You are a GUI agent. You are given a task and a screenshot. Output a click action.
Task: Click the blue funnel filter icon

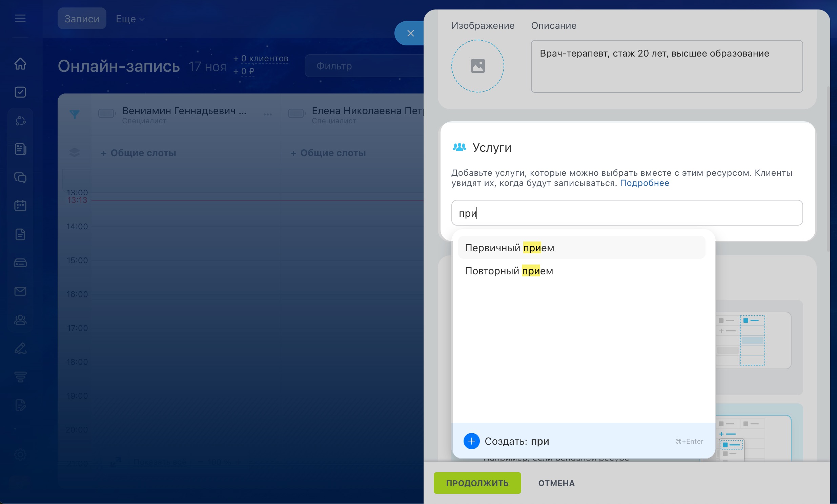click(75, 114)
